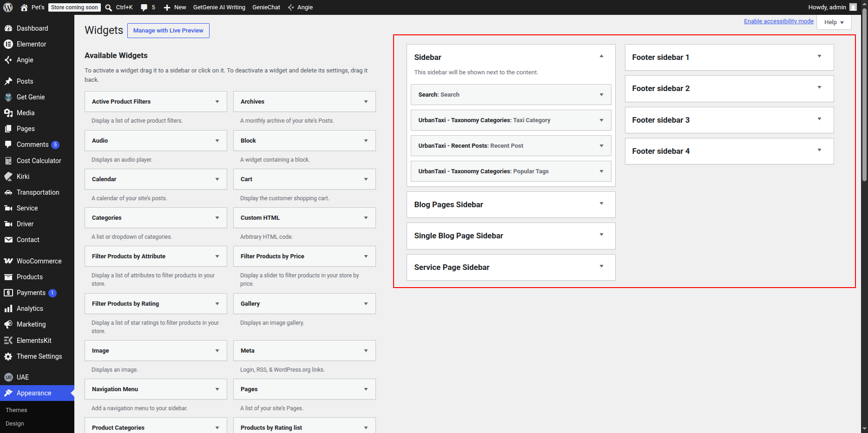Open the Driver menu item
The image size is (868, 433).
point(37,224)
